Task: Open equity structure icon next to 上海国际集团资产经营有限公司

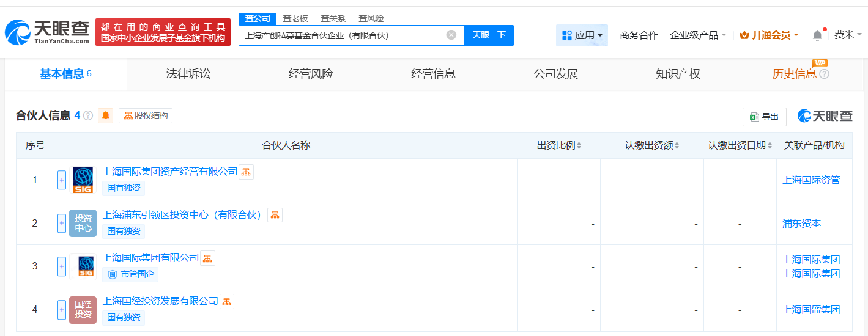Action: click(x=246, y=172)
